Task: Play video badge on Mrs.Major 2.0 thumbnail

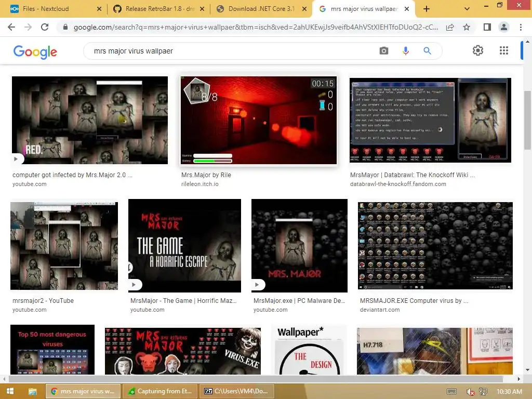Action: (x=16, y=159)
